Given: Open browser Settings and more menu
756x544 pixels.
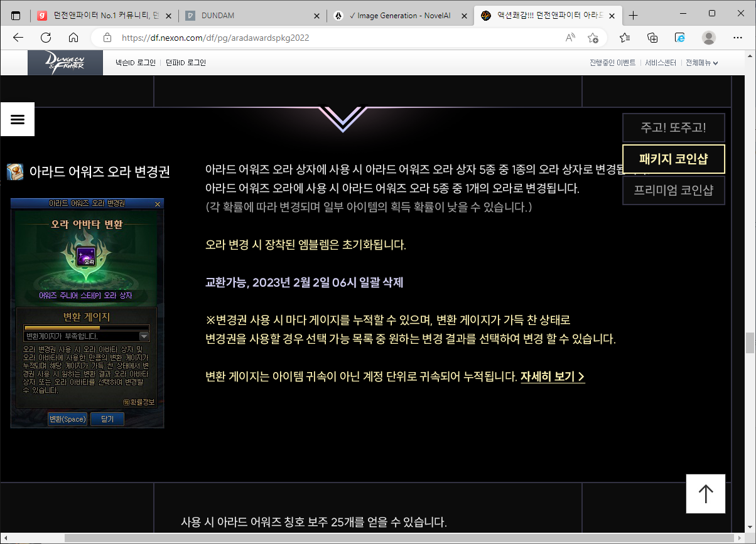Looking at the screenshot, I should click(x=738, y=38).
